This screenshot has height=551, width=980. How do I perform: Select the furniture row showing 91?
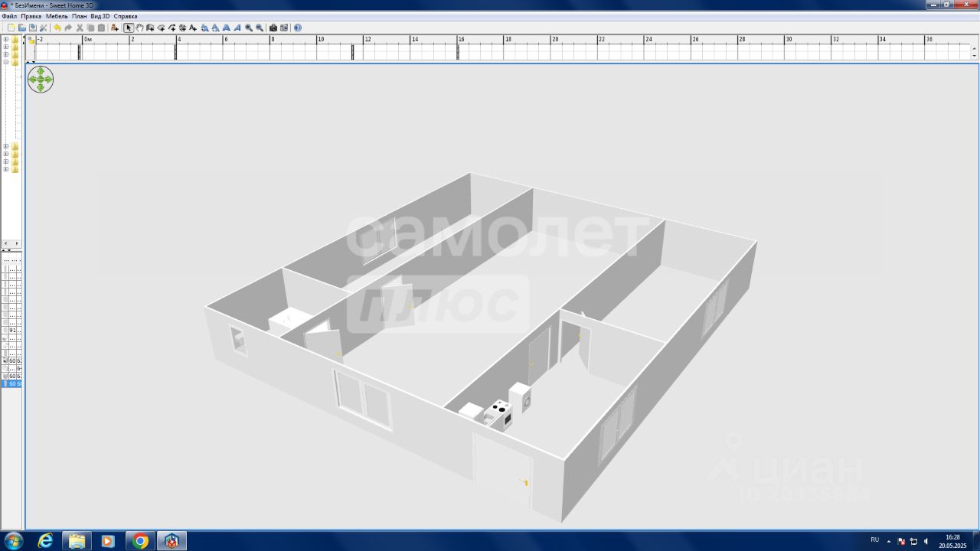click(12, 330)
